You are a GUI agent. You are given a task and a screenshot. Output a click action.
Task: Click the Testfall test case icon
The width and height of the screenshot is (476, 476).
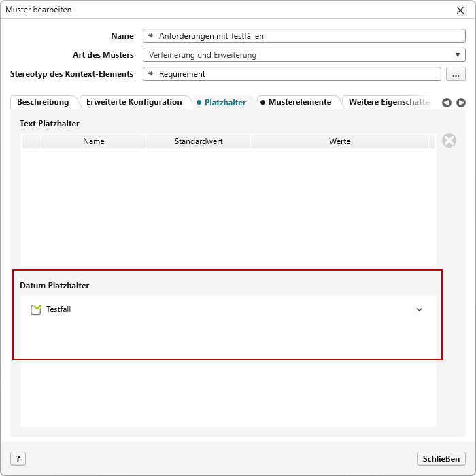click(x=36, y=310)
